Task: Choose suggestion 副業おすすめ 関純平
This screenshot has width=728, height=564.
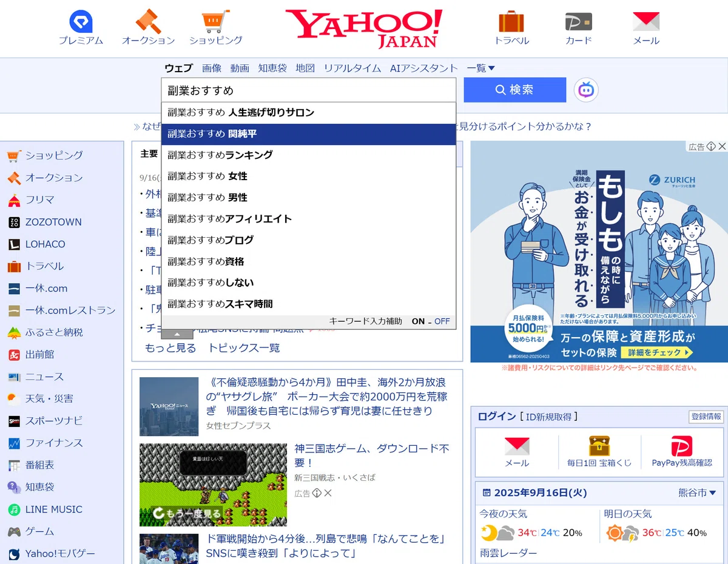Action: click(308, 134)
